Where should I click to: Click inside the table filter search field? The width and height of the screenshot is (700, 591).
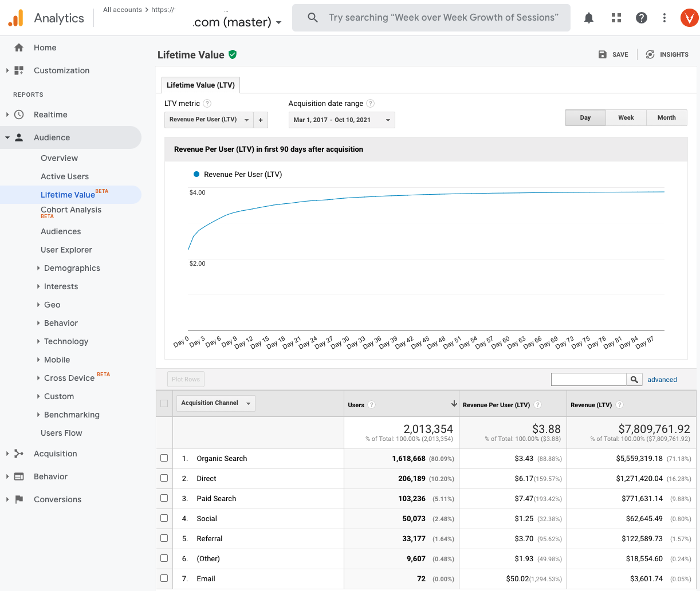(x=588, y=379)
